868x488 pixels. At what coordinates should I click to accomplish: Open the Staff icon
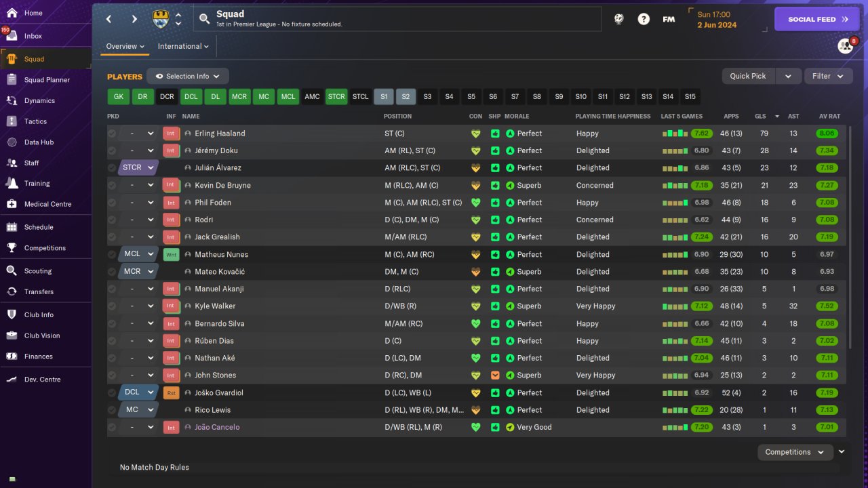[x=12, y=163]
